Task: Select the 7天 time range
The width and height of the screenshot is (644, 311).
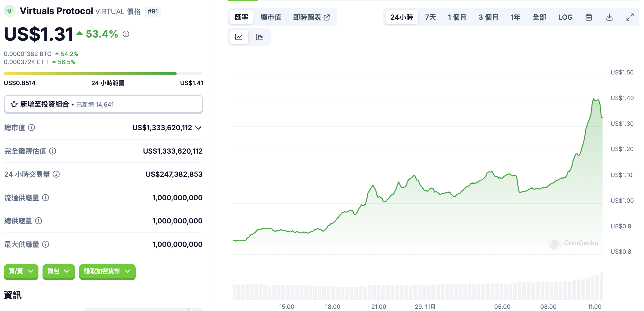Action: pyautogui.click(x=430, y=17)
